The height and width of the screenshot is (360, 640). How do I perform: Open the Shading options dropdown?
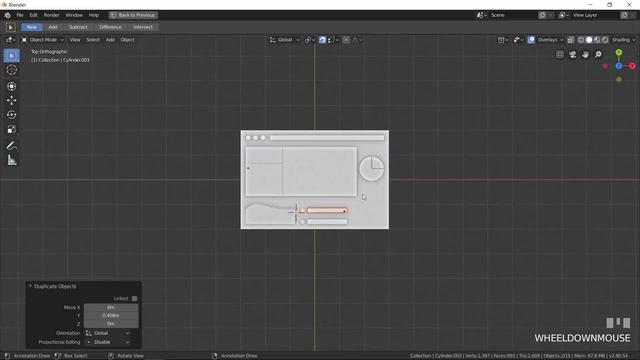click(x=624, y=40)
